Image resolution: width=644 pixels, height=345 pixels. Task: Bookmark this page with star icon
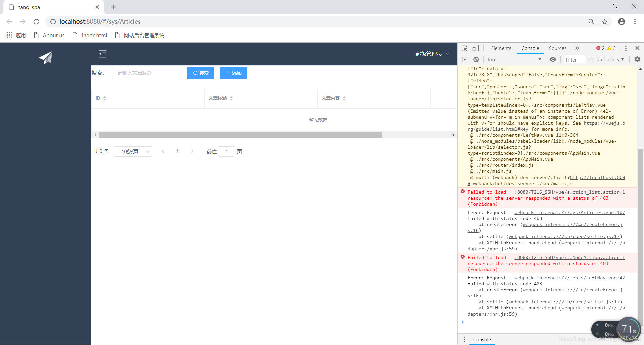tap(605, 22)
